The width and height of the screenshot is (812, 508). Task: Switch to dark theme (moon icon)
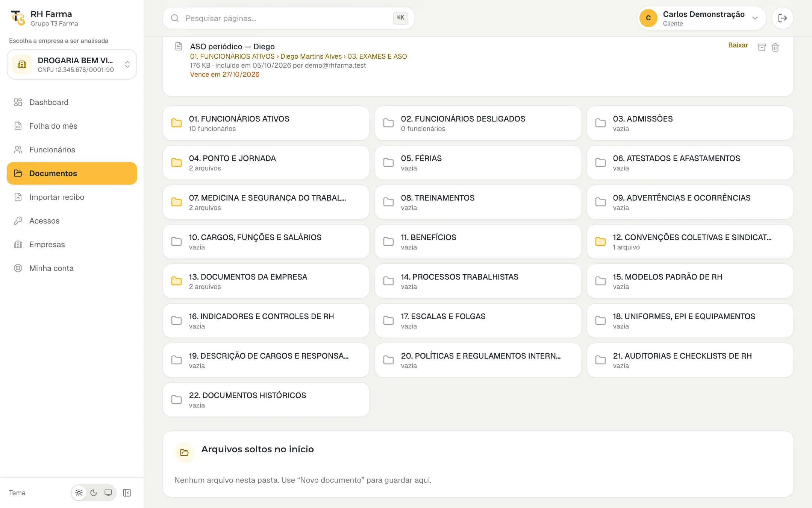(94, 493)
